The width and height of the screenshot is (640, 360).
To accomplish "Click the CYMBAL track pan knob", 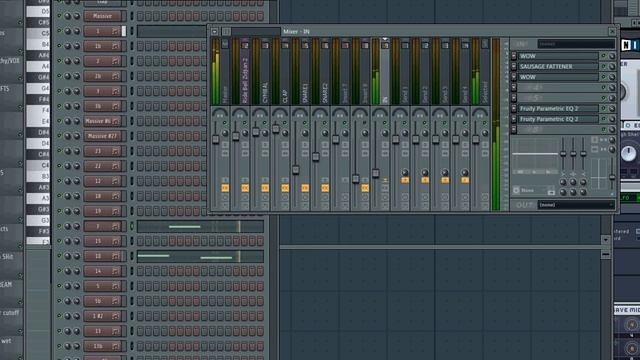I will point(265,133).
